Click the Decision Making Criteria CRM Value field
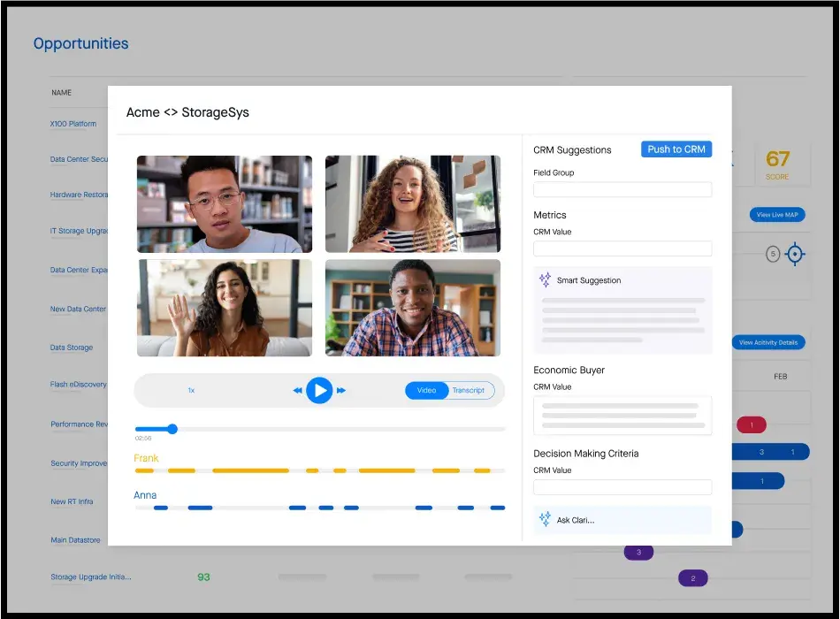 622,486
